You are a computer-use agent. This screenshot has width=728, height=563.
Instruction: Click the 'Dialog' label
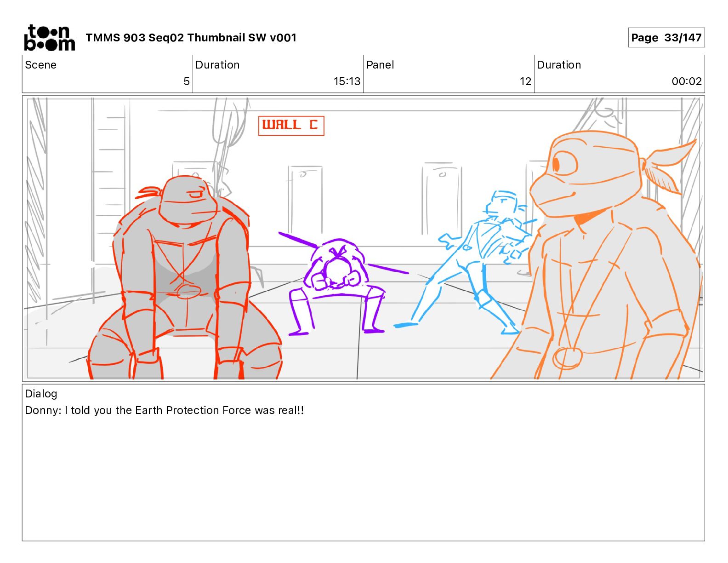41,394
